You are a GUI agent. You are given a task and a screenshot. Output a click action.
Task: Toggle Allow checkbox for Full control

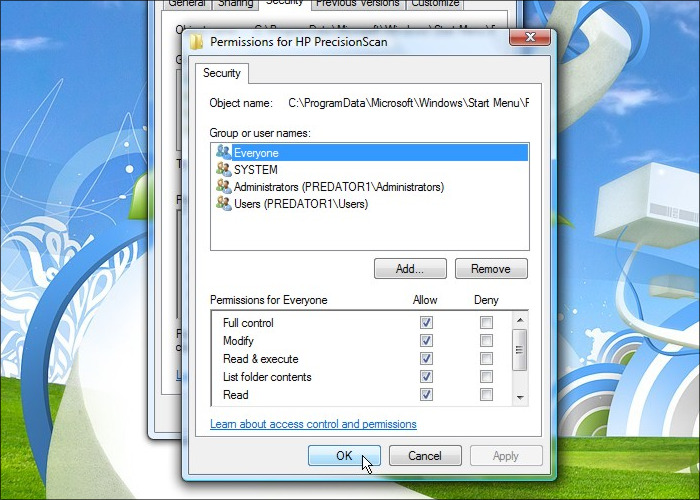click(x=426, y=323)
